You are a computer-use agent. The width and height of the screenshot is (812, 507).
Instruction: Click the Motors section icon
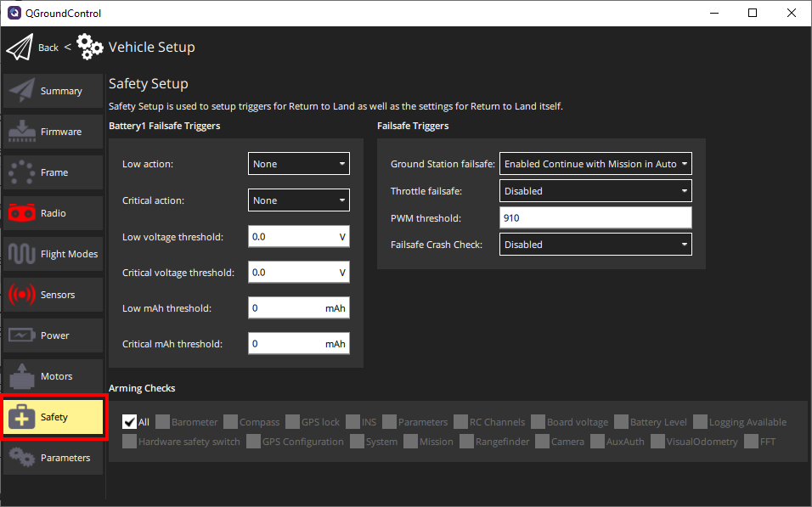pyautogui.click(x=22, y=376)
